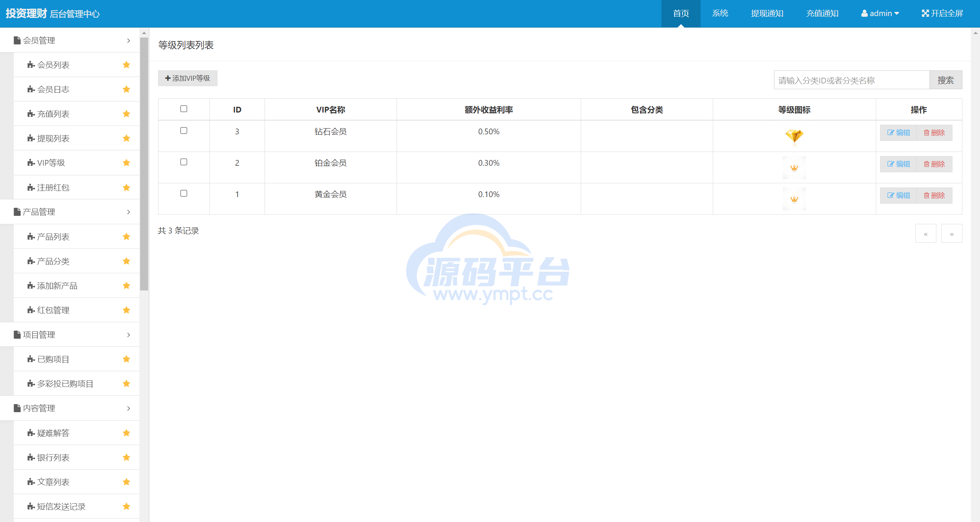Click the 开启全屏 label

947,13
